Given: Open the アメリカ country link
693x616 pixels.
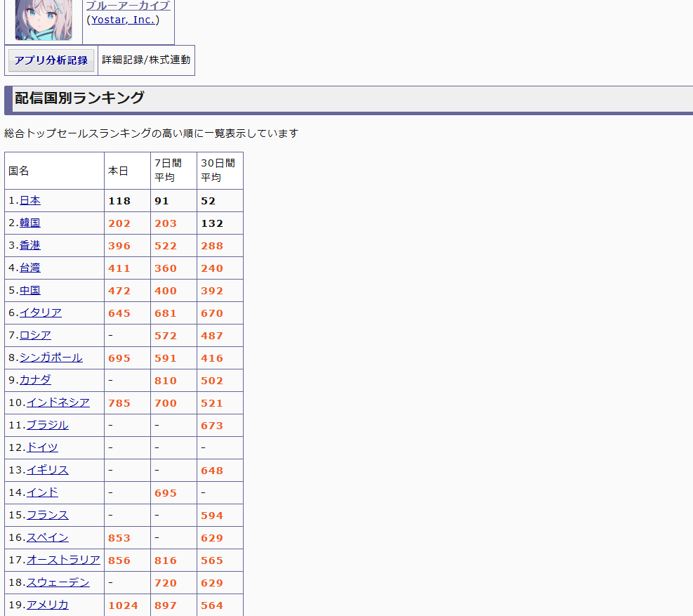Looking at the screenshot, I should point(48,605).
